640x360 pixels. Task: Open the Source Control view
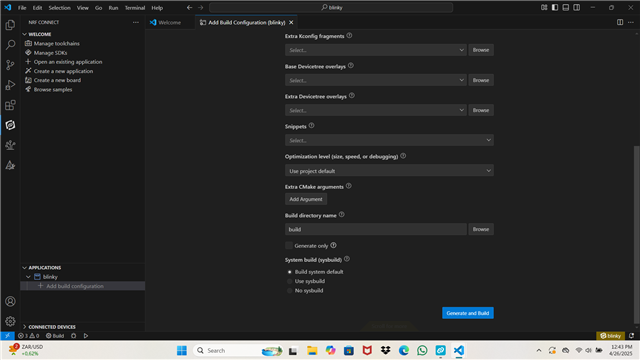pos(10,65)
